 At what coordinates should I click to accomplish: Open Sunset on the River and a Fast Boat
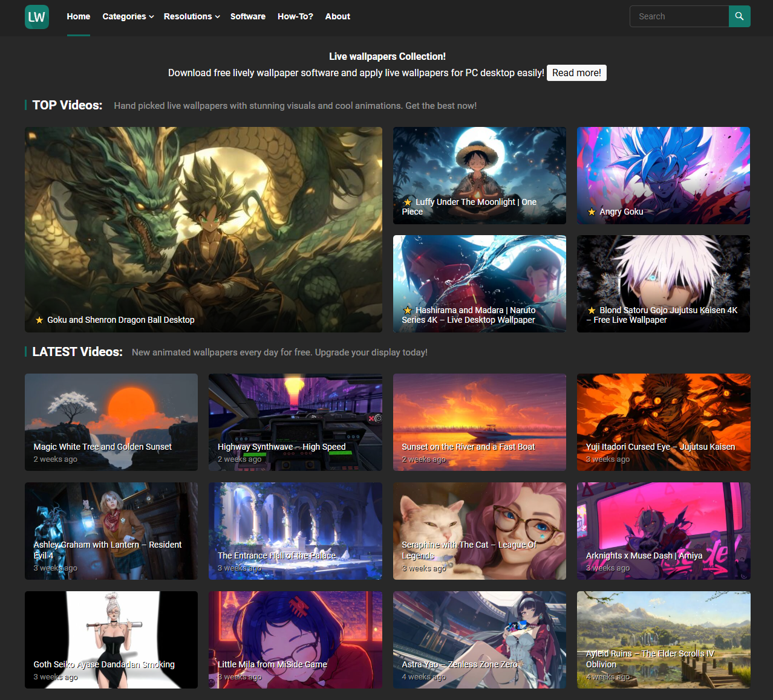tap(480, 422)
